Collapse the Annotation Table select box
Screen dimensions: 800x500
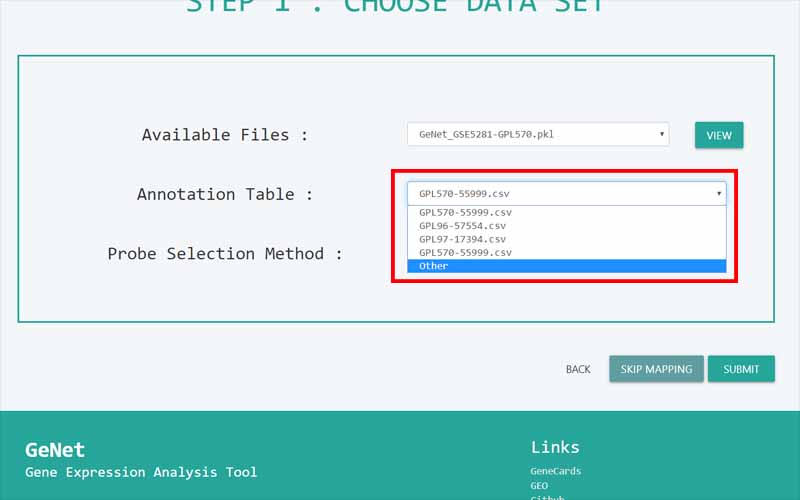pyautogui.click(x=566, y=194)
